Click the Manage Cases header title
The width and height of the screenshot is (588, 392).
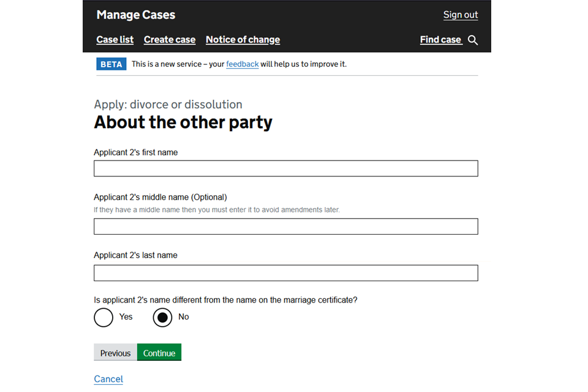pos(135,15)
